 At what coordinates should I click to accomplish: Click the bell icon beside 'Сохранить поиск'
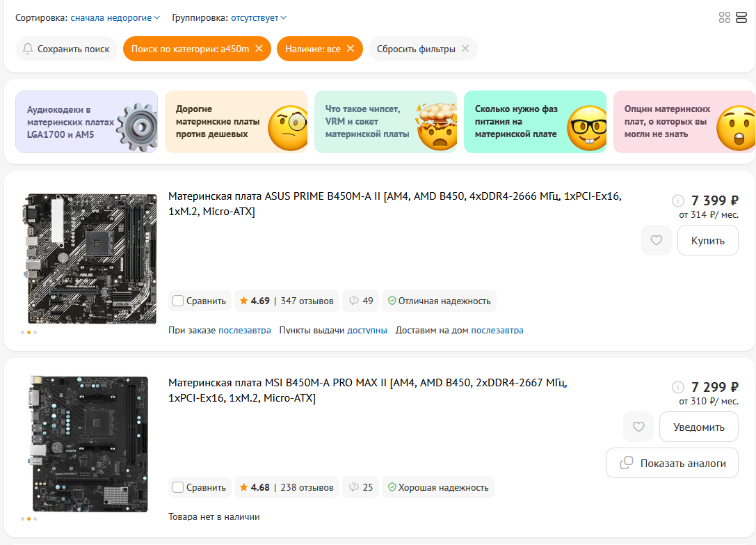point(28,49)
